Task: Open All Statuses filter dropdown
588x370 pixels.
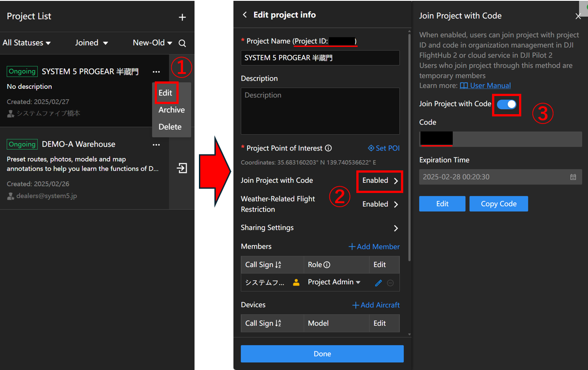Action: click(27, 43)
